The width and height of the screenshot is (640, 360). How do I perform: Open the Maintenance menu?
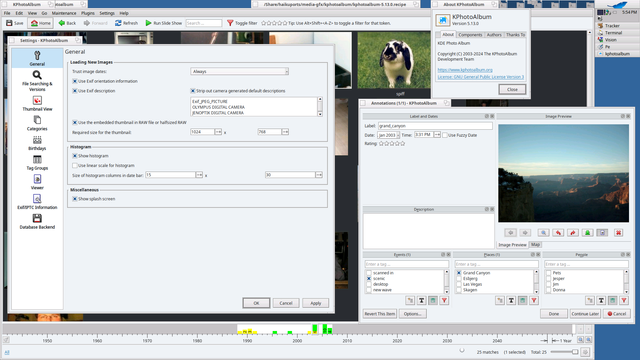(x=64, y=13)
